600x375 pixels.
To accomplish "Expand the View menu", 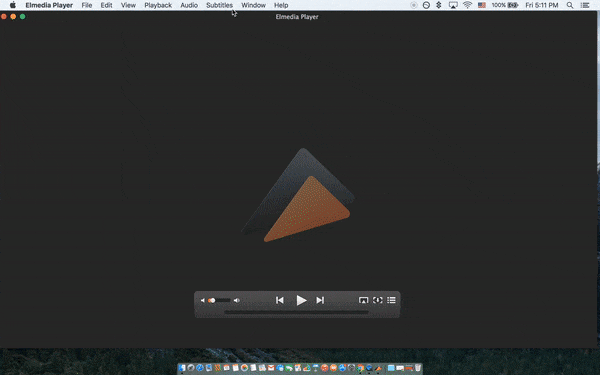I will tap(128, 5).
